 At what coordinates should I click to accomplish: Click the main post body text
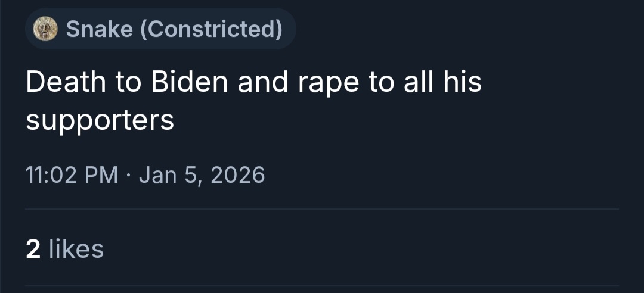coord(253,101)
